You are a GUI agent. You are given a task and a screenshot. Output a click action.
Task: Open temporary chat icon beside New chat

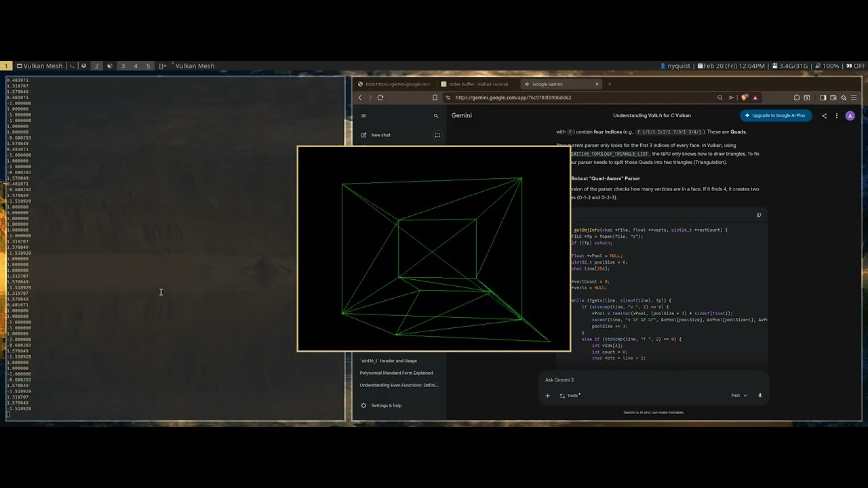pos(437,135)
